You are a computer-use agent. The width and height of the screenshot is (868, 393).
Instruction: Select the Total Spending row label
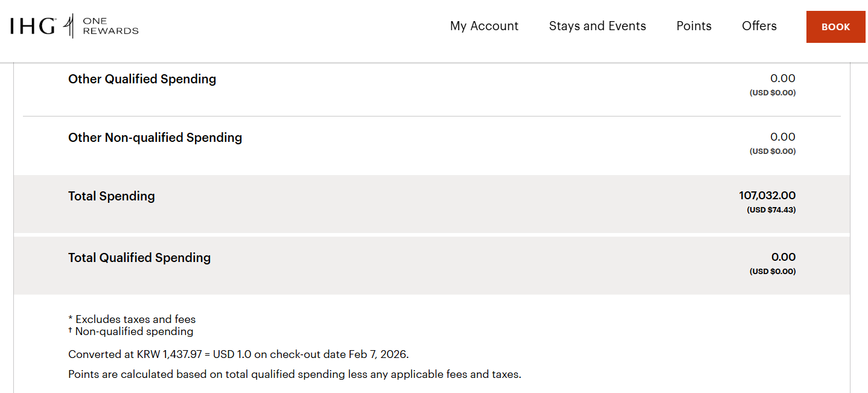(112, 196)
